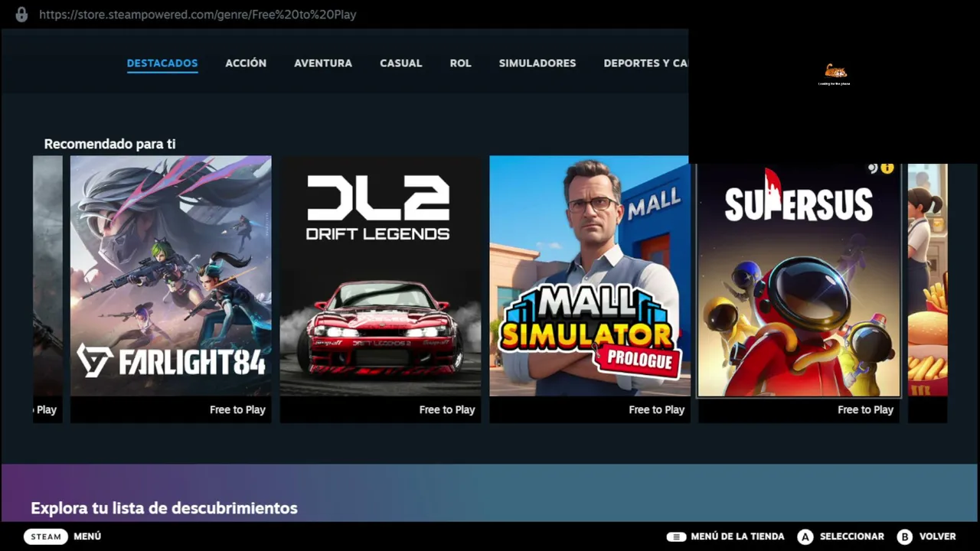980x551 pixels.
Task: Click the Recomendado para ti heading
Action: click(109, 144)
